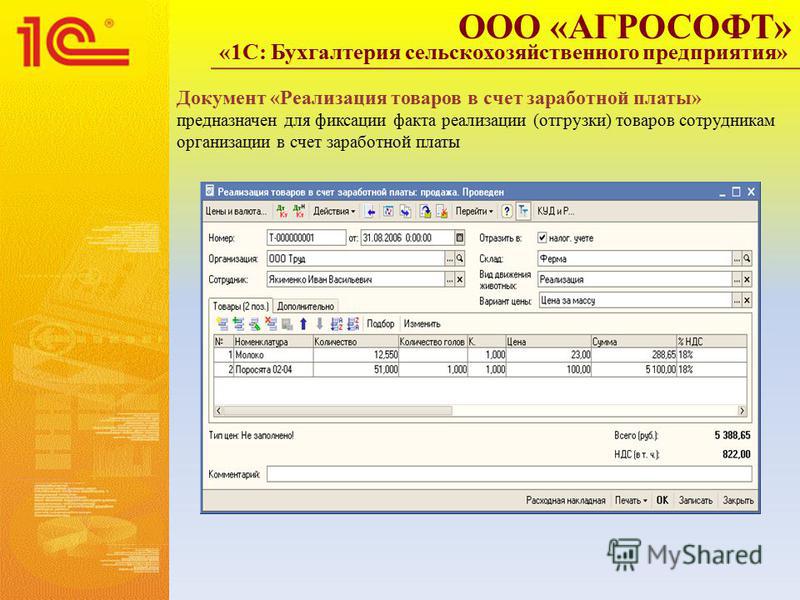
Task: Switch to Дополнительно tab
Action: point(306,307)
